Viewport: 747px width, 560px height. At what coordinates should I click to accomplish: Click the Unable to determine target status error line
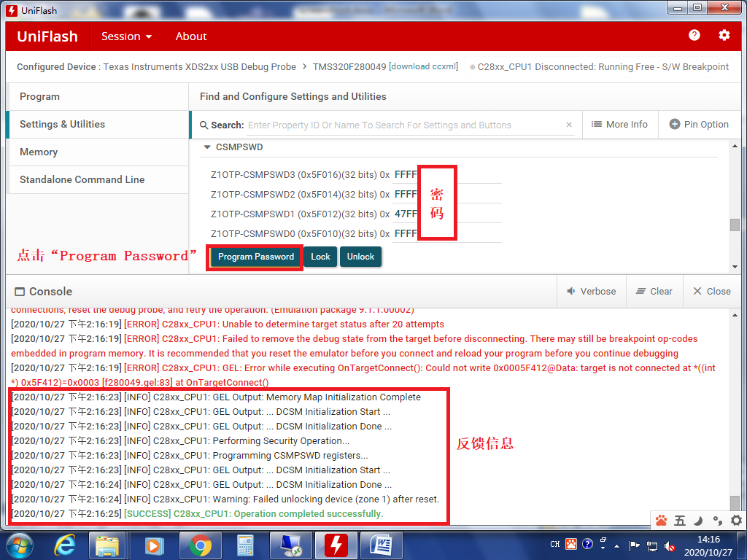coord(228,324)
